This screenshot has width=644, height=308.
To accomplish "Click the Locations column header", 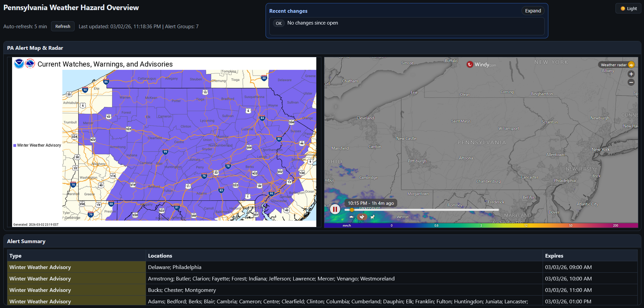I will click(x=160, y=256).
